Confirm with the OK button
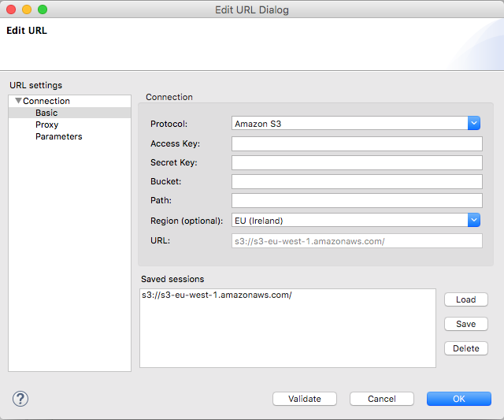The height and width of the screenshot is (420, 504). coord(458,399)
